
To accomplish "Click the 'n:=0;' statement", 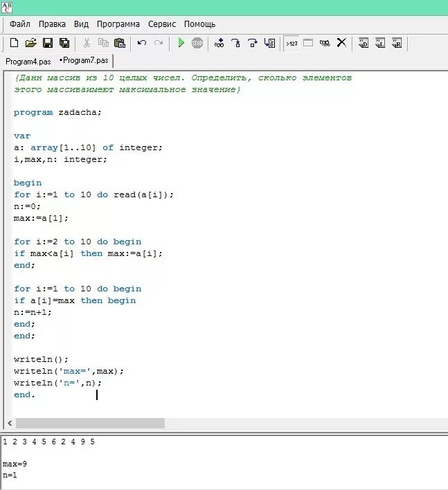I will tap(27, 206).
